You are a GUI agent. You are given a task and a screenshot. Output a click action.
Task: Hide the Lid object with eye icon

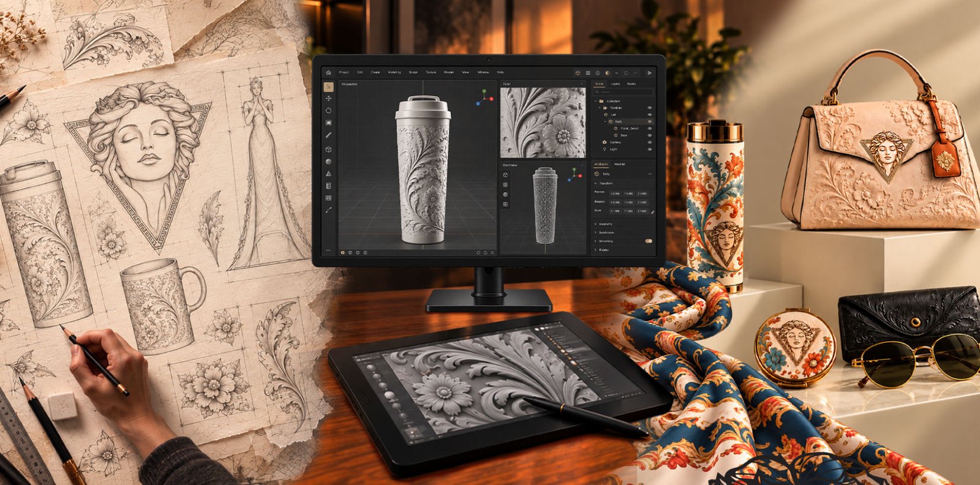[649, 115]
